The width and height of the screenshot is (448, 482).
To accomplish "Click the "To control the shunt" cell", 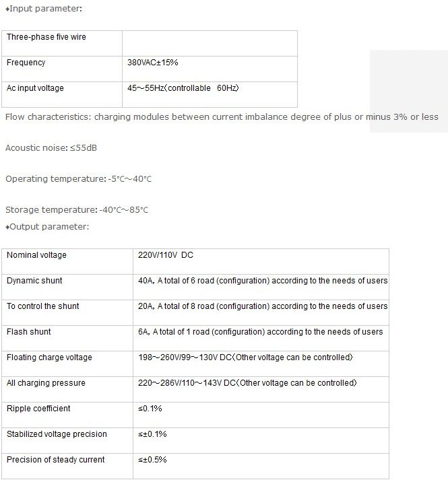I will pyautogui.click(x=43, y=306).
